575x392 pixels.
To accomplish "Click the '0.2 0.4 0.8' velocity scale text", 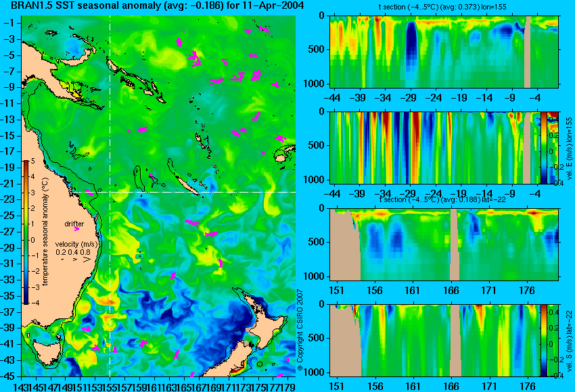I will [x=73, y=252].
